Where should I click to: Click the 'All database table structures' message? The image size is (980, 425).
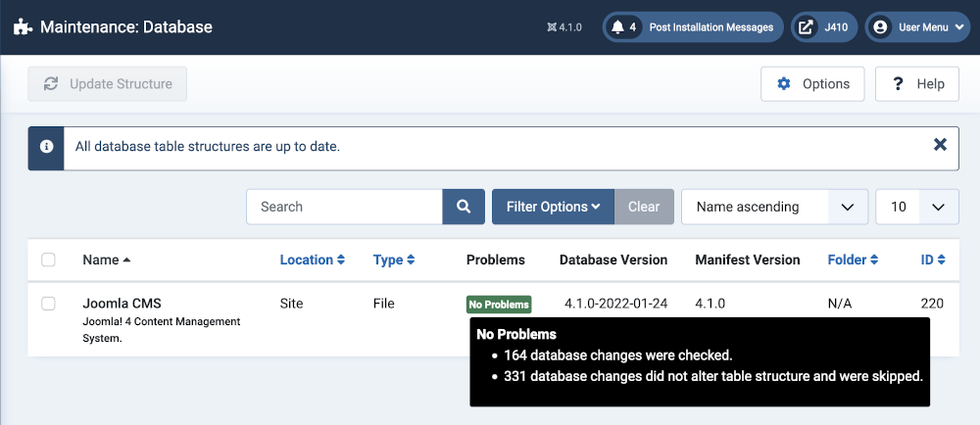click(x=208, y=147)
